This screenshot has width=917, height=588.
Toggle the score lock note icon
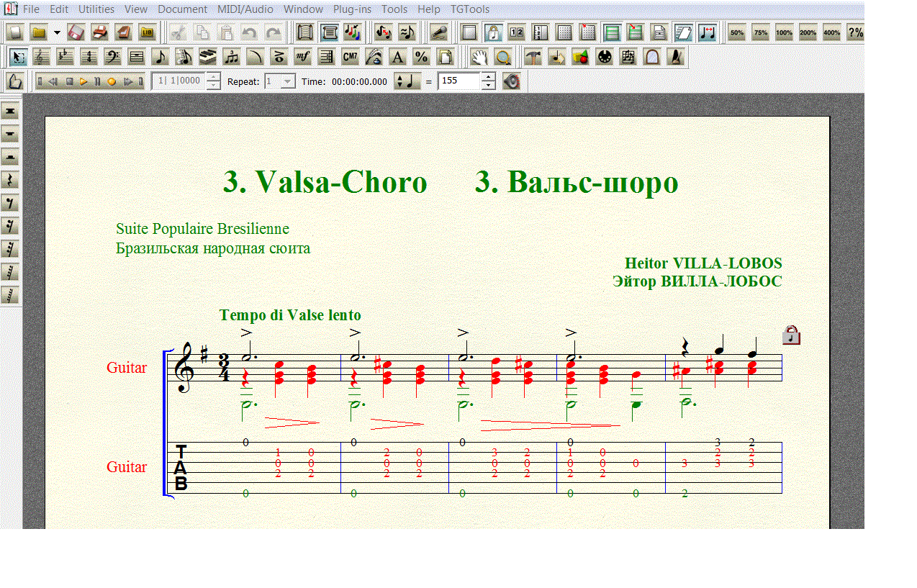(493, 32)
